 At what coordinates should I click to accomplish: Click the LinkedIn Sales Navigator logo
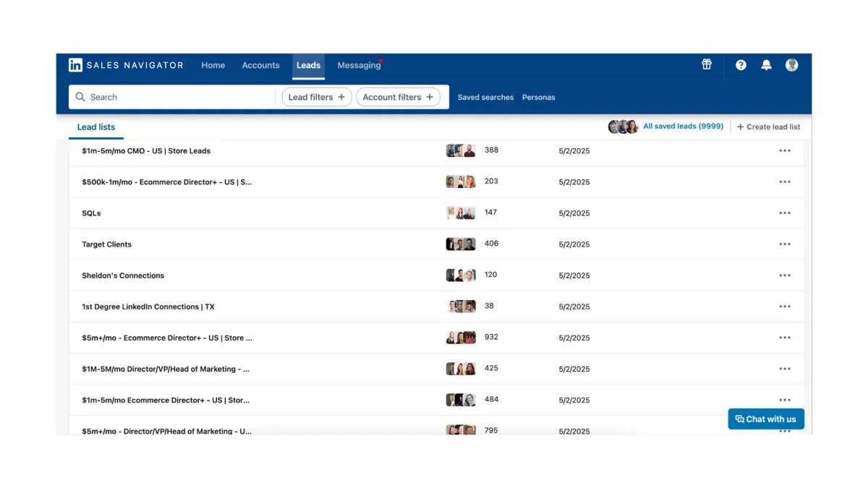126,65
